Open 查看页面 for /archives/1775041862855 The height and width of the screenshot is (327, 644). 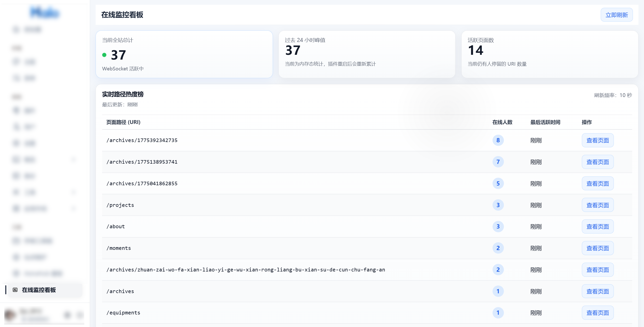597,183
